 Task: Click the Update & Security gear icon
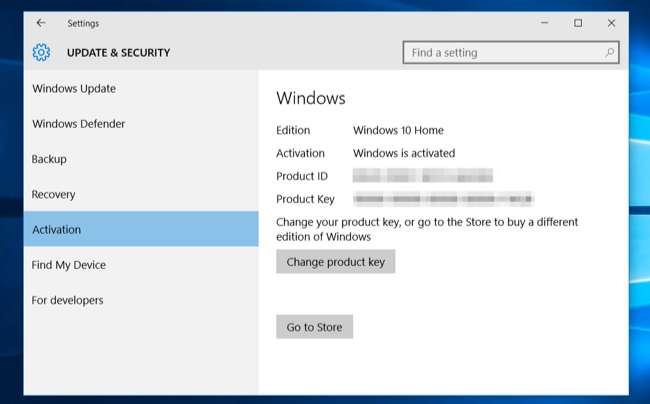(x=41, y=53)
